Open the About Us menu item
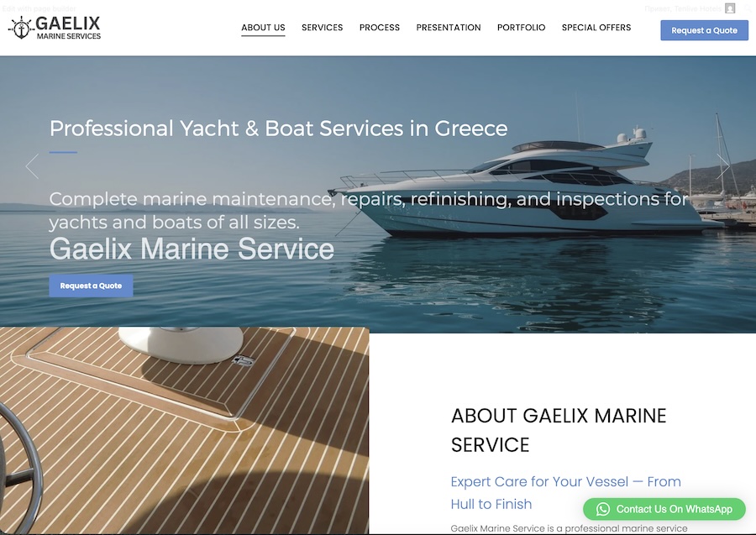This screenshot has height=535, width=756. coord(263,28)
